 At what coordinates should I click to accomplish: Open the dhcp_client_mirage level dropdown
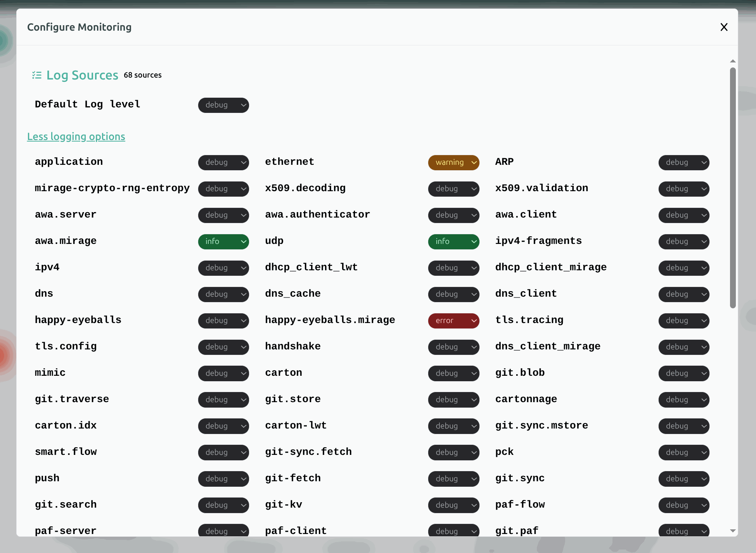684,268
